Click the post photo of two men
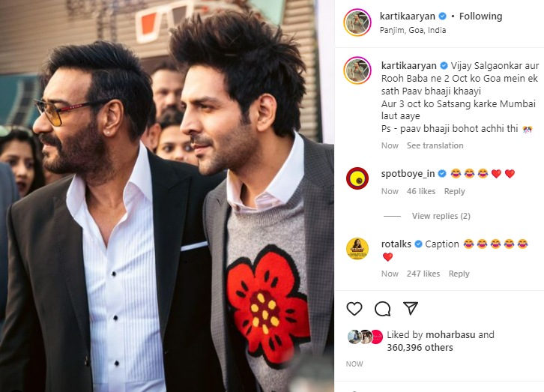 [167, 196]
